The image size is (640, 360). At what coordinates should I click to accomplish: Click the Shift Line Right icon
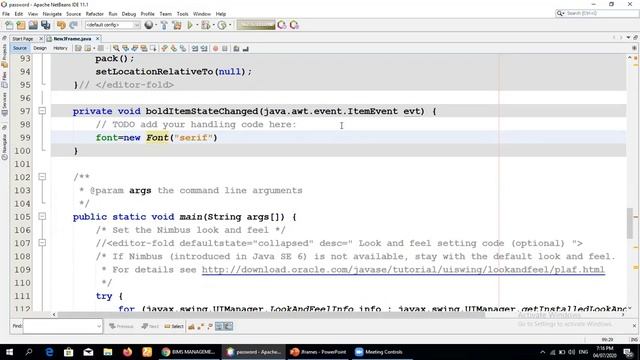point(204,49)
